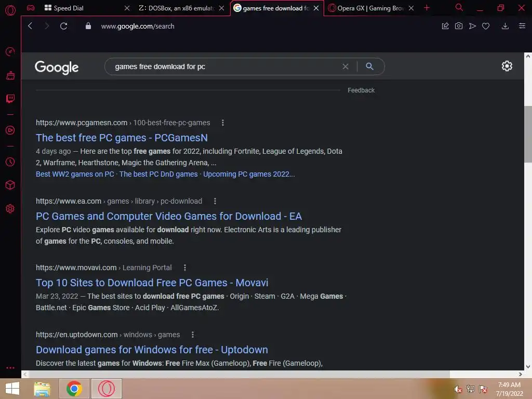Close the Speed Dial tab

click(x=127, y=8)
